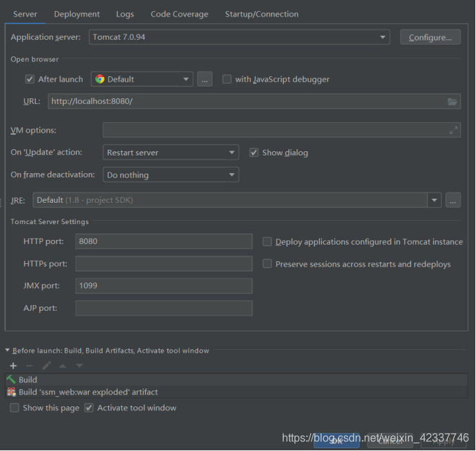Enable Preserve sessions across restarts checkbox
This screenshot has width=476, height=451.
(x=267, y=263)
